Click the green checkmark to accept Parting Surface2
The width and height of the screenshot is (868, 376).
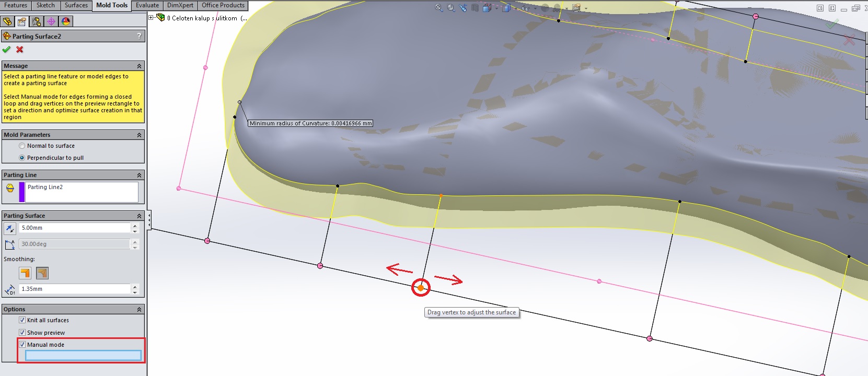[x=6, y=50]
